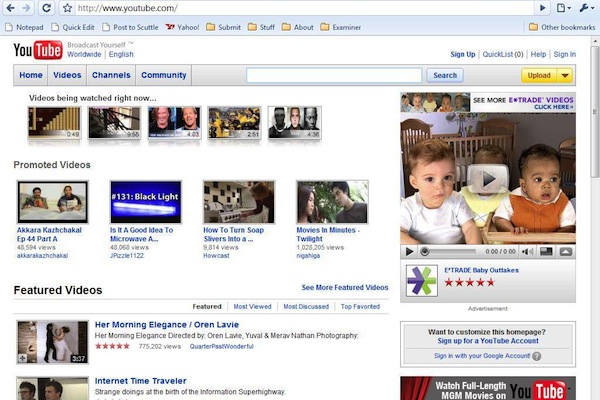The image size is (600, 400).
Task: Open the 0:49 video being watched now
Action: (54, 122)
